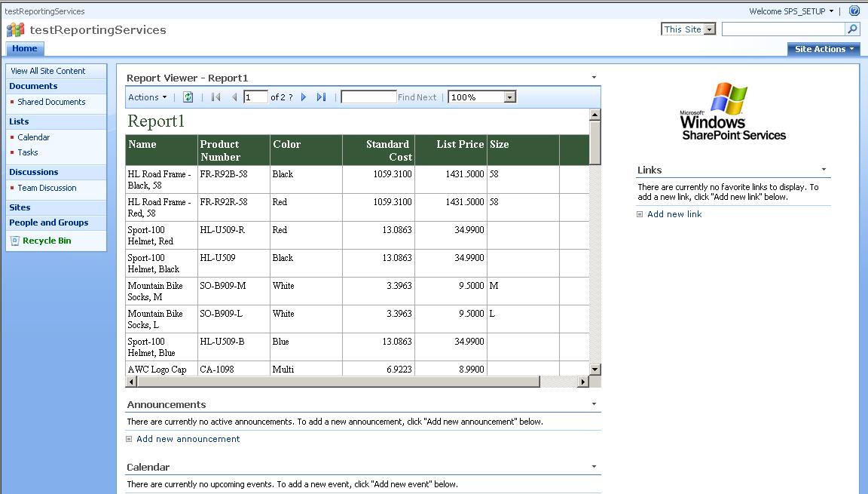Open the This Site search scope dropdown
Screen dimensions: 868x494
point(710,29)
